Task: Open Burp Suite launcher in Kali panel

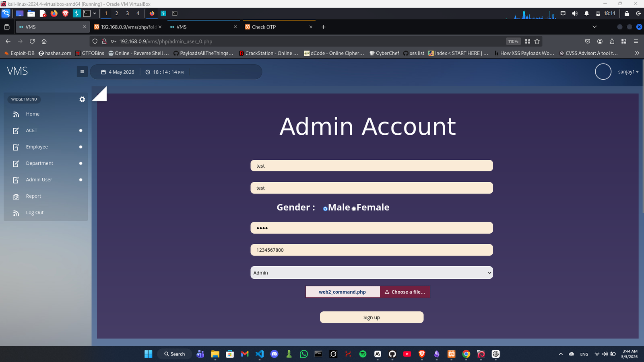Action: 76,13
